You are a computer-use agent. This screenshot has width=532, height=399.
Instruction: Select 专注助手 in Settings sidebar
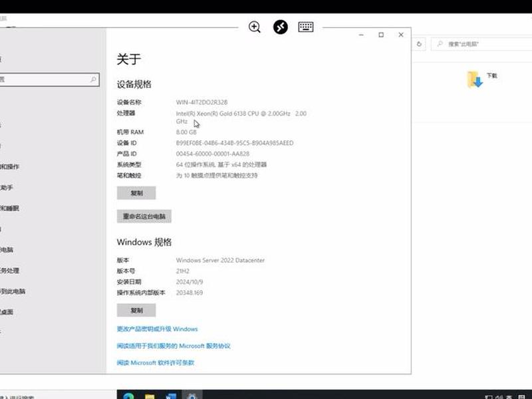click(7, 188)
